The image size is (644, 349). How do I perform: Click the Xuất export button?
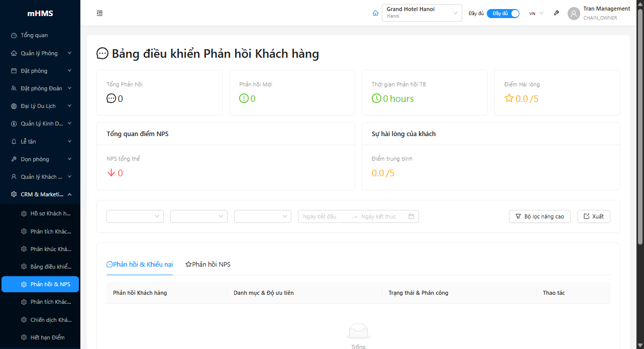click(x=593, y=216)
